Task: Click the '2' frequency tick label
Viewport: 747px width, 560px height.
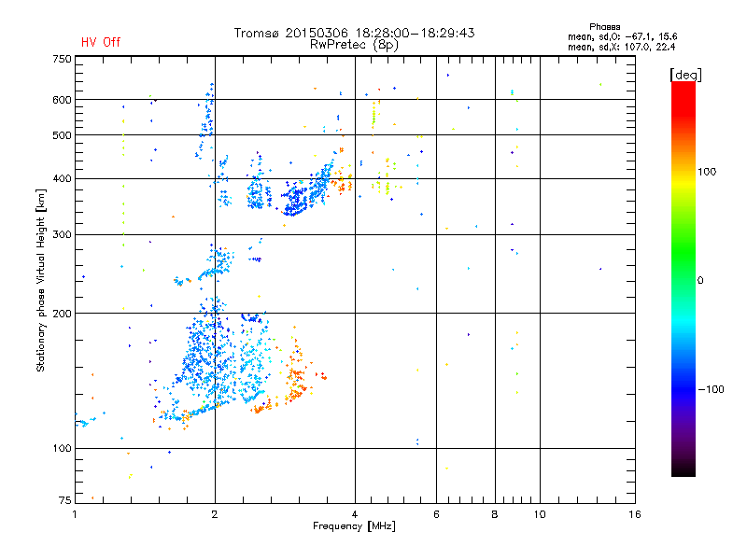Action: click(215, 514)
